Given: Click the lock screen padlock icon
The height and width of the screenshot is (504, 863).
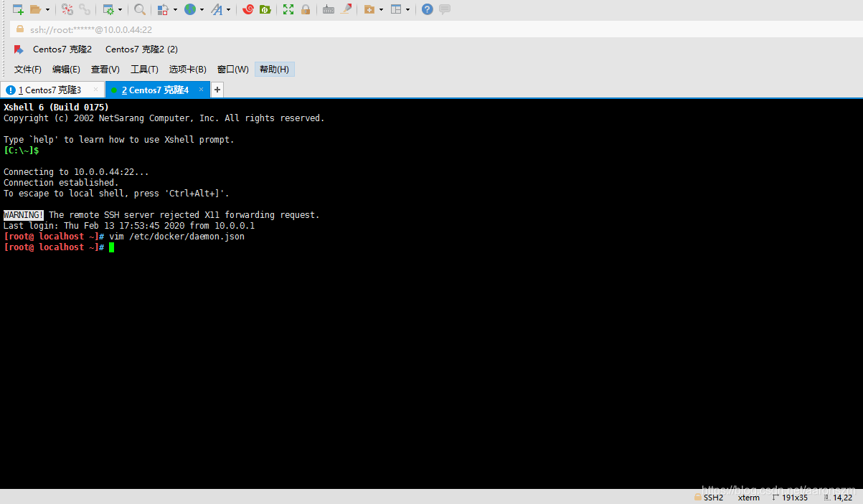Looking at the screenshot, I should coord(306,9).
